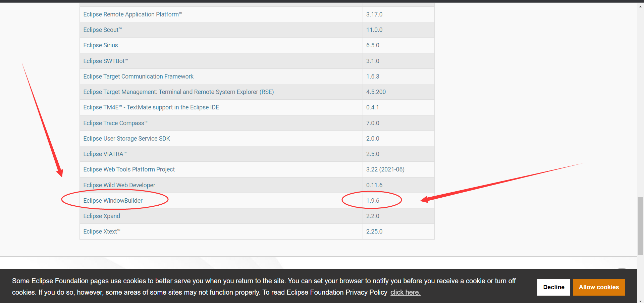
Task: Open the Eclipse WindowBuilder link
Action: 113,201
